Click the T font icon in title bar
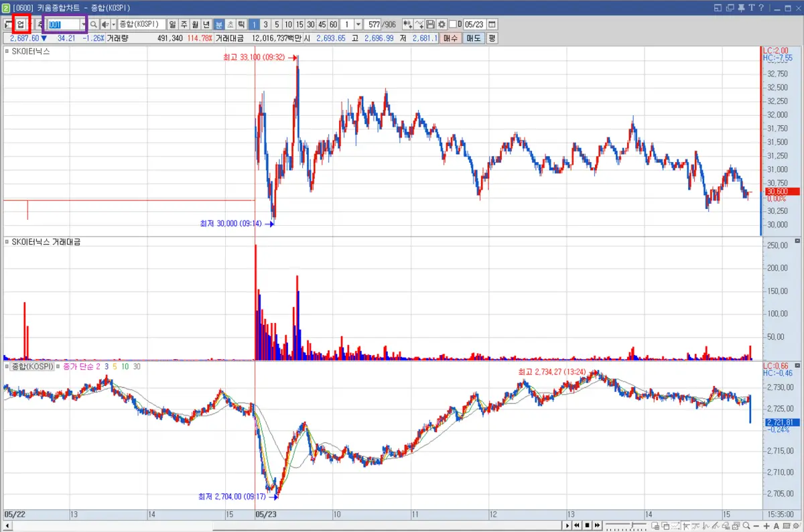 [752, 7]
